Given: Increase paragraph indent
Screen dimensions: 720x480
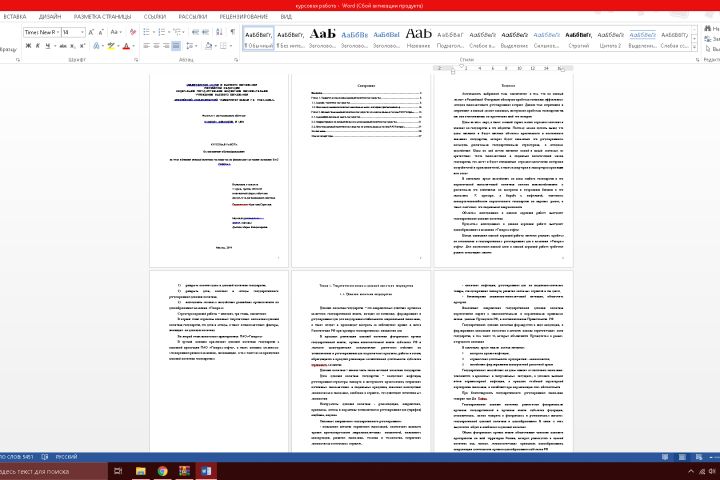Looking at the screenshot, I should (x=205, y=32).
